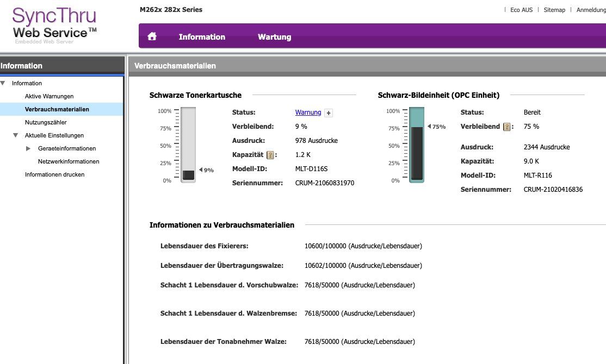Click the OPC imaging unit level gauge
The width and height of the screenshot is (606, 364).
417,145
